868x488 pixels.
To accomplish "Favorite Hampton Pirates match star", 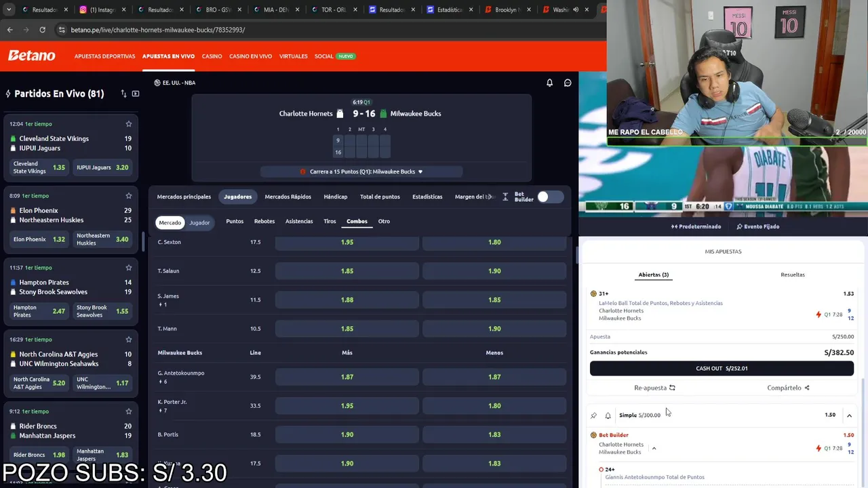I will click(128, 268).
